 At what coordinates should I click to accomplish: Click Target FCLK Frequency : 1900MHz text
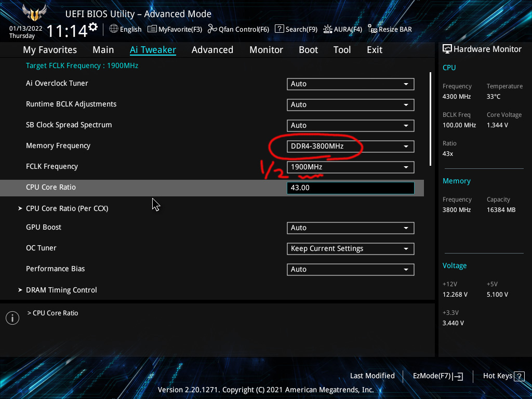pyautogui.click(x=82, y=65)
